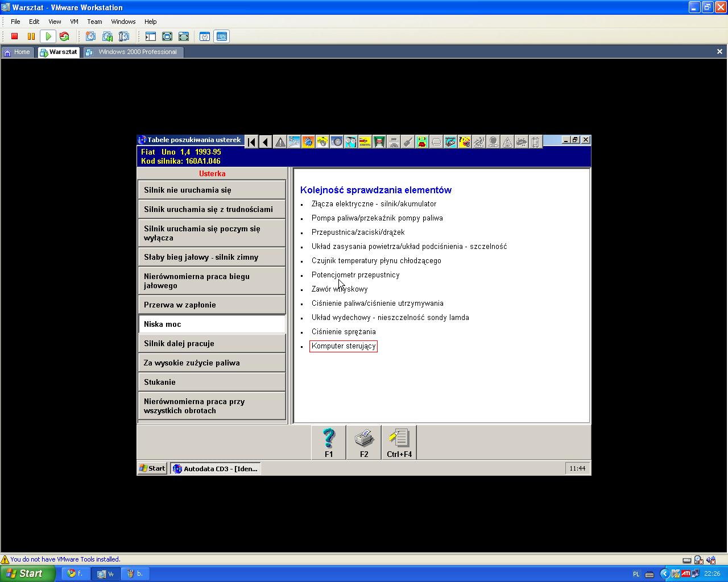Open the Edit menu

(34, 22)
